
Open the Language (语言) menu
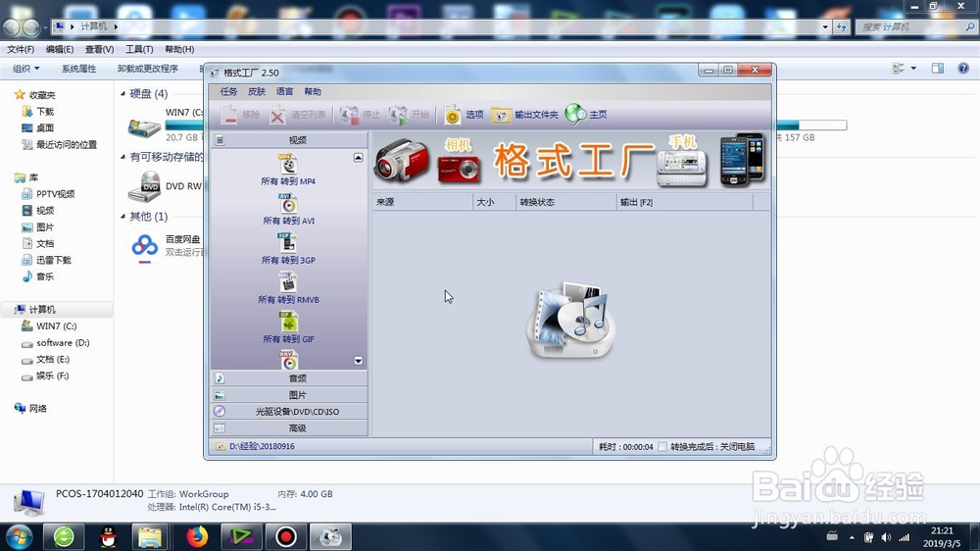(x=285, y=92)
